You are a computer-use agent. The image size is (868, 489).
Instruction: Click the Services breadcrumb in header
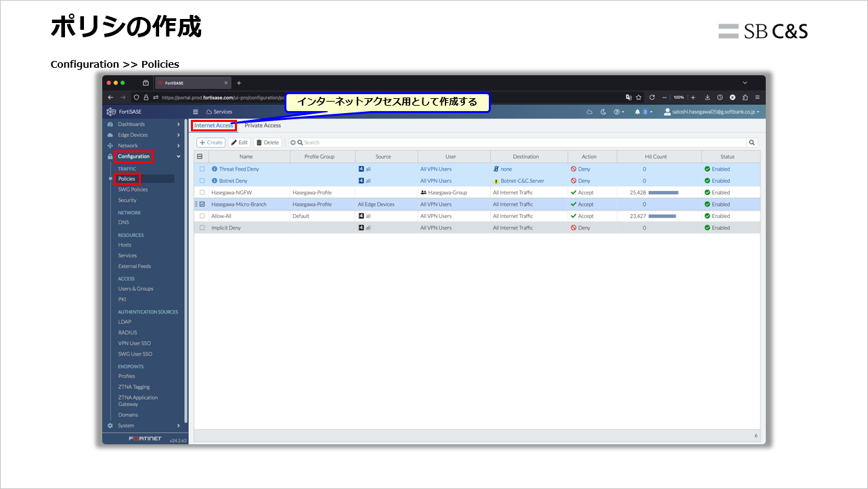coord(219,112)
